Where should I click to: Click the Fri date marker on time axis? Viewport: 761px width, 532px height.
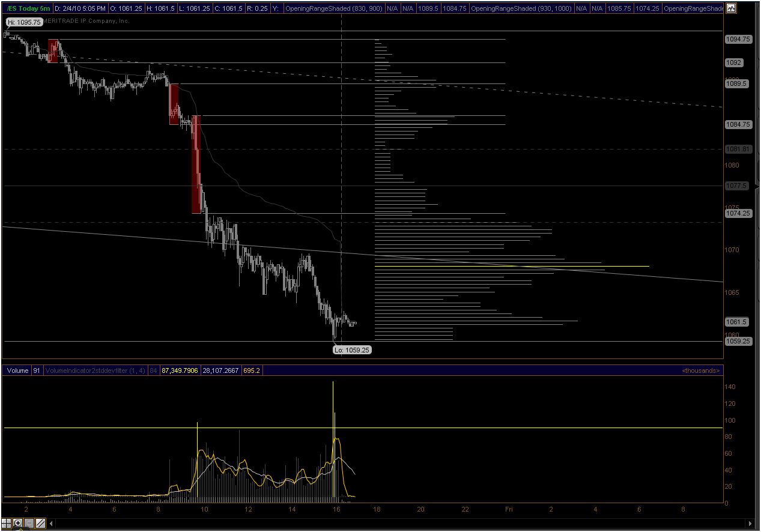click(x=508, y=509)
